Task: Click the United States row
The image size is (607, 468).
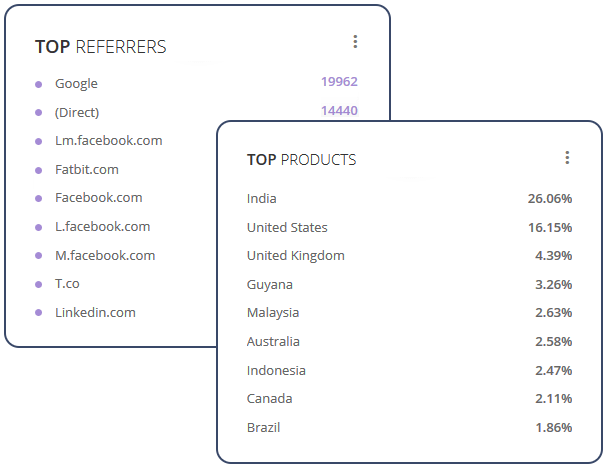Action: (x=410, y=227)
